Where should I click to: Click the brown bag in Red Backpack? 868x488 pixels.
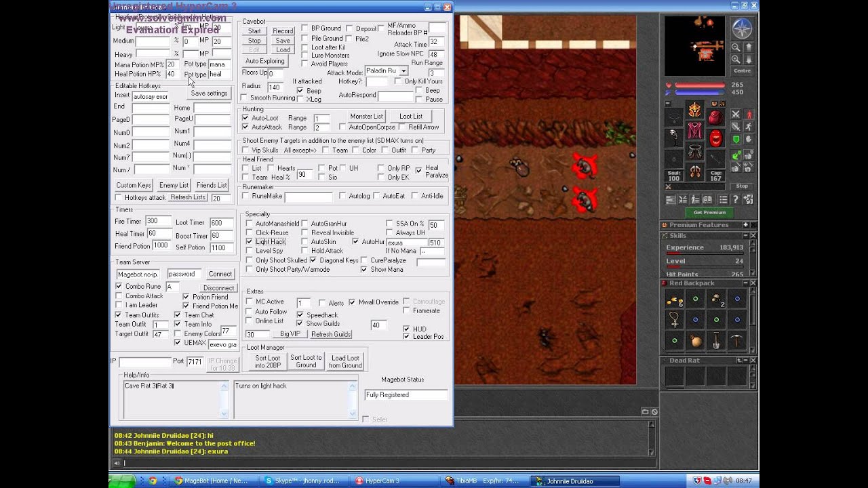695,341
